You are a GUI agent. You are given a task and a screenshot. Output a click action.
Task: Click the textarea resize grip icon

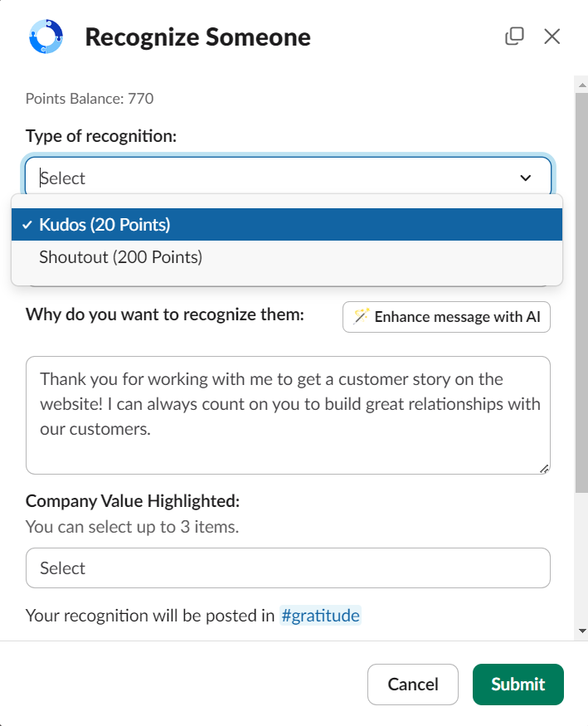(546, 469)
